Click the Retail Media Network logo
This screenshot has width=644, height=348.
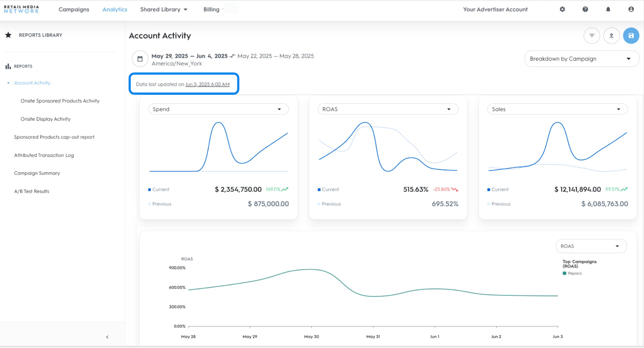point(21,9)
